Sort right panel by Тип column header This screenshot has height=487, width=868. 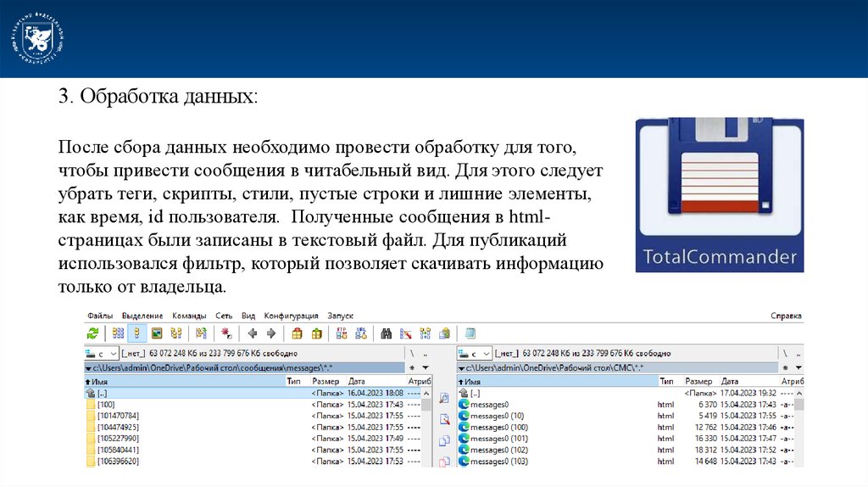670,381
